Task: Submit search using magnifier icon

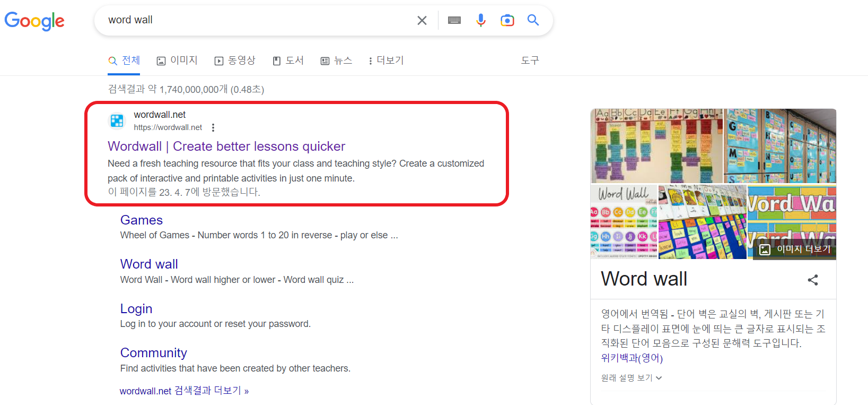Action: point(533,20)
